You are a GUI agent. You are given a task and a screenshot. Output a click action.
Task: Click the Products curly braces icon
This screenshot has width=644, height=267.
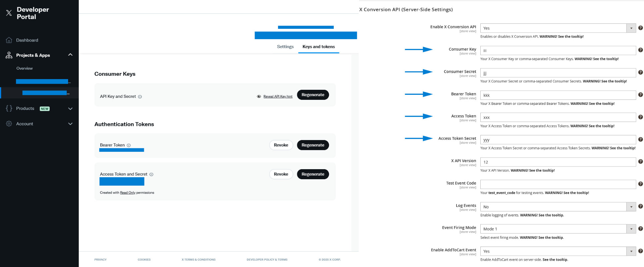pos(9,109)
